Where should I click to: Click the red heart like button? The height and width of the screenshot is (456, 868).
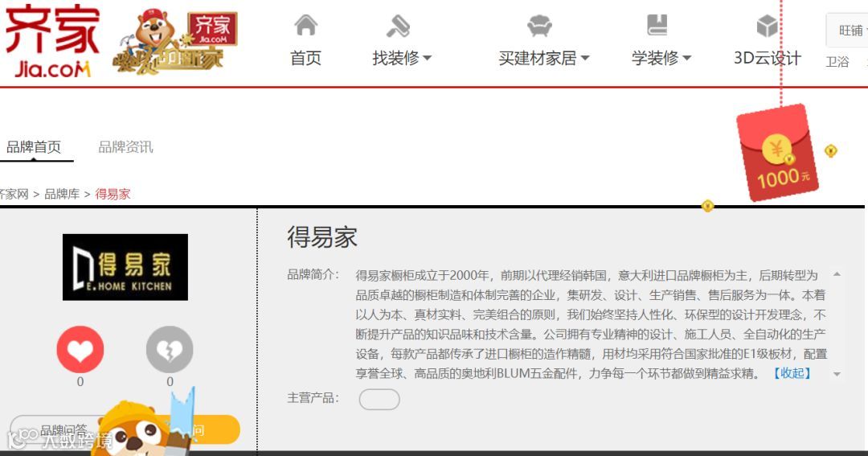(x=80, y=350)
